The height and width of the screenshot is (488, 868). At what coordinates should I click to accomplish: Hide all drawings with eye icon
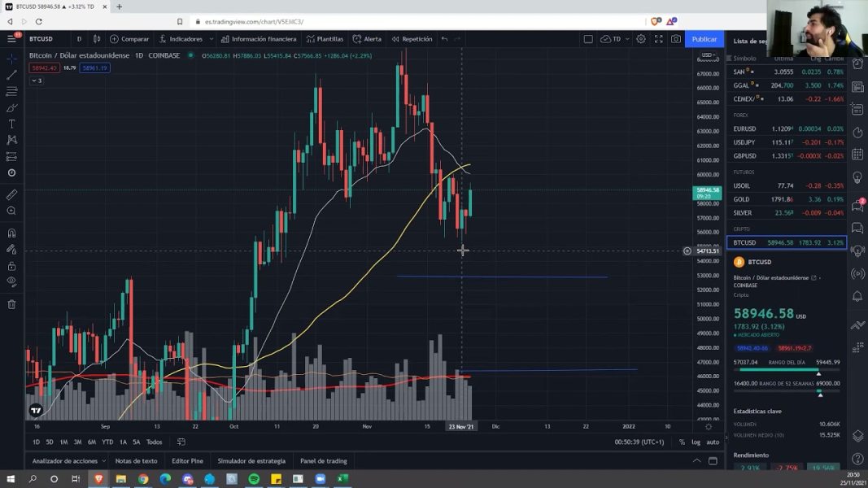(x=11, y=282)
